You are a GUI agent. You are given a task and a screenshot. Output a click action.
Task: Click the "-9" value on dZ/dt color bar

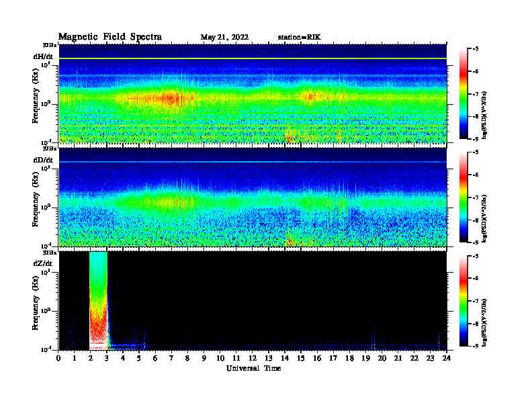[x=475, y=346]
